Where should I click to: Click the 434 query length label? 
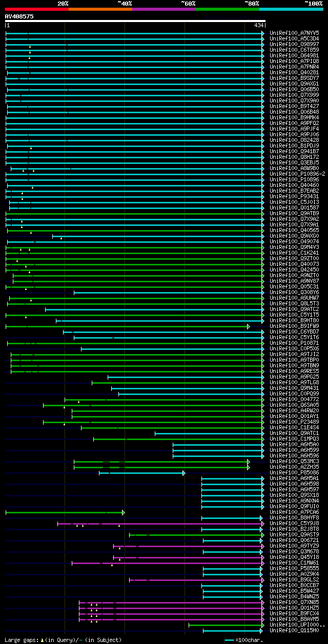259,26
